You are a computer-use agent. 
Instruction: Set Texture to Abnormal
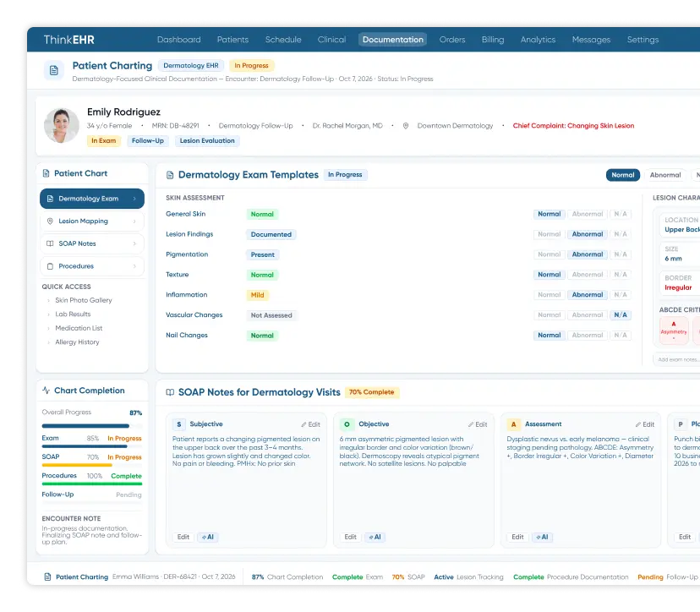pos(587,275)
